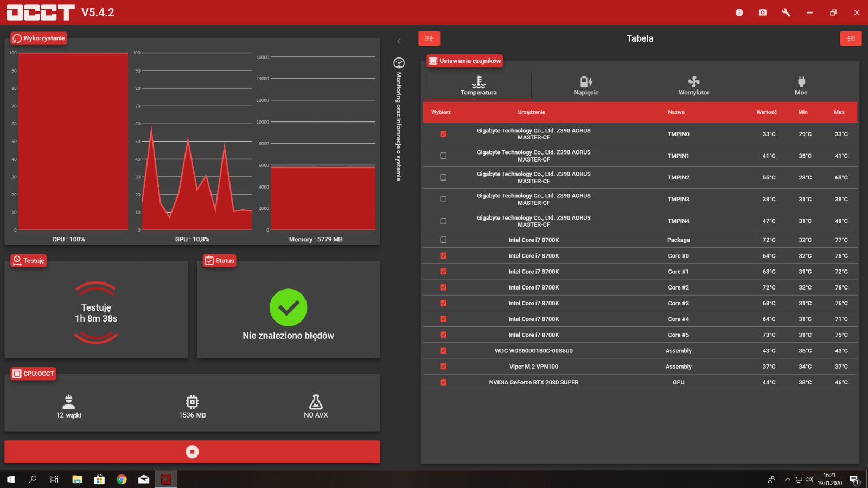Click the red layout button left of Tabela
The image size is (868, 488).
(429, 38)
